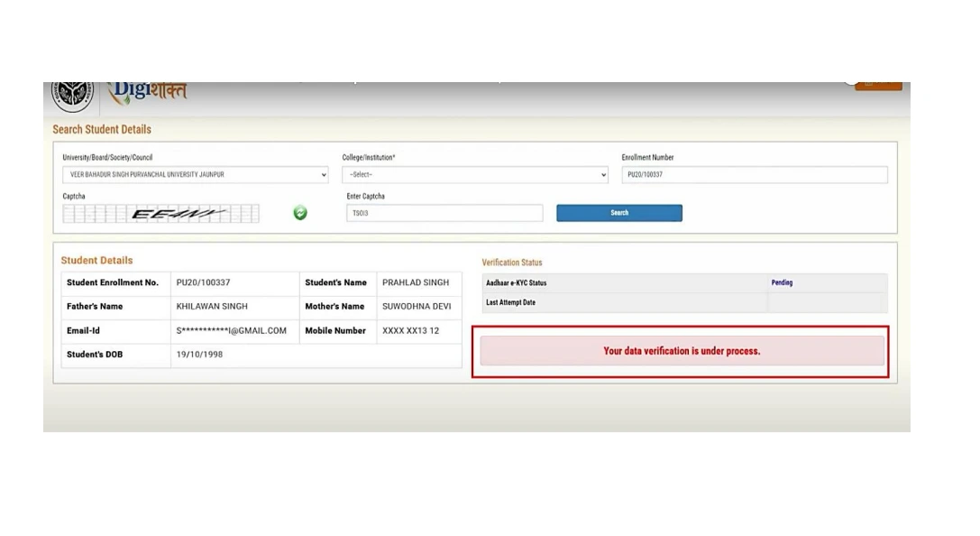Click the captcha image
The height and width of the screenshot is (536, 980).
(160, 214)
